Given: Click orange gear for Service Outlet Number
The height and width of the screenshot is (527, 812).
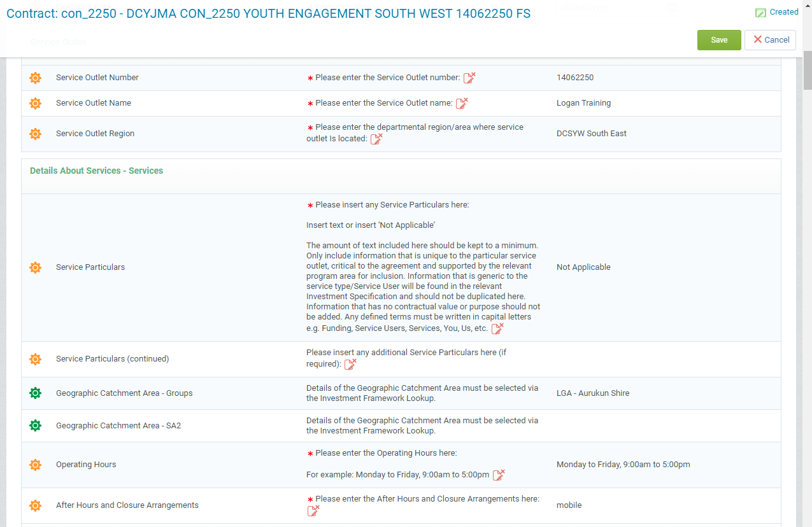Looking at the screenshot, I should tap(36, 78).
